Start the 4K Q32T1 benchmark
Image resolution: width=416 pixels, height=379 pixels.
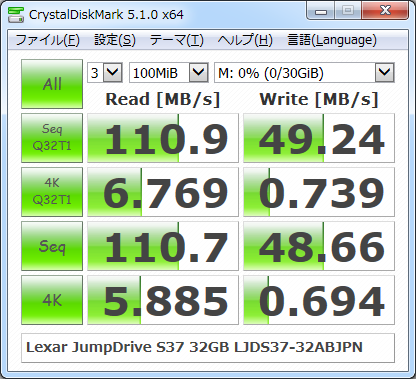(x=52, y=192)
